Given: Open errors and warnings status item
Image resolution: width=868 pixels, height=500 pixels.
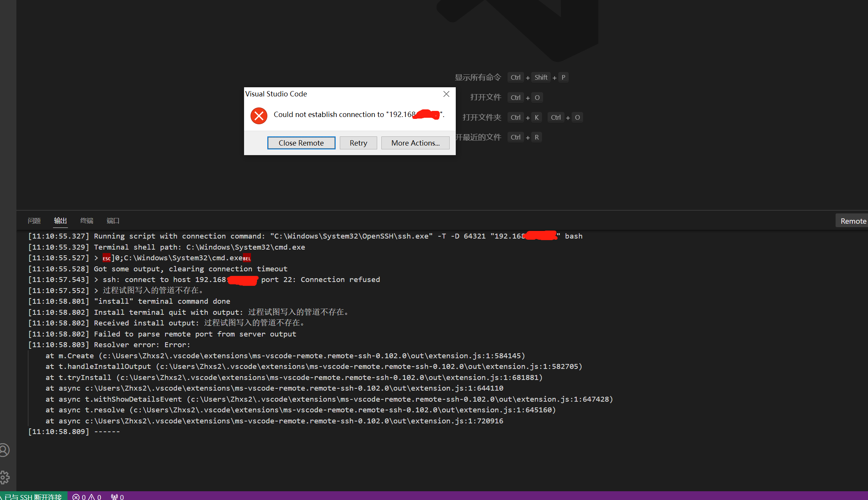Looking at the screenshot, I should (87, 497).
